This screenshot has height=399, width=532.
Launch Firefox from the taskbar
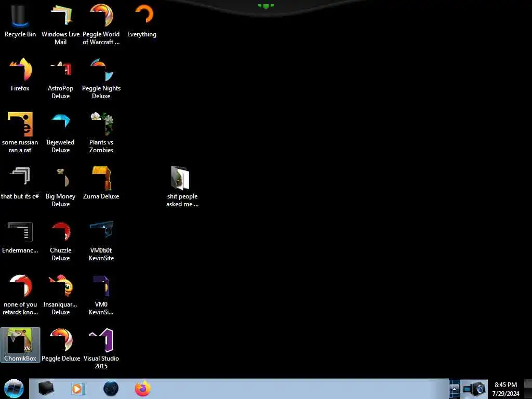[x=143, y=389]
